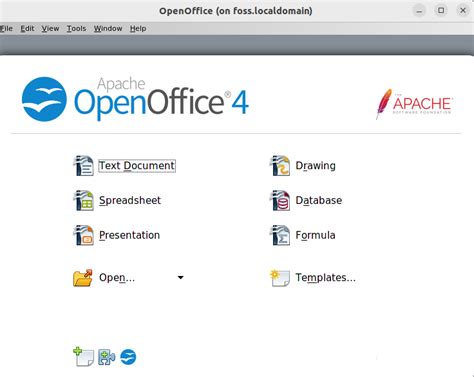474x377 pixels.
Task: Minimize the OpenOffice window
Action: (x=419, y=11)
